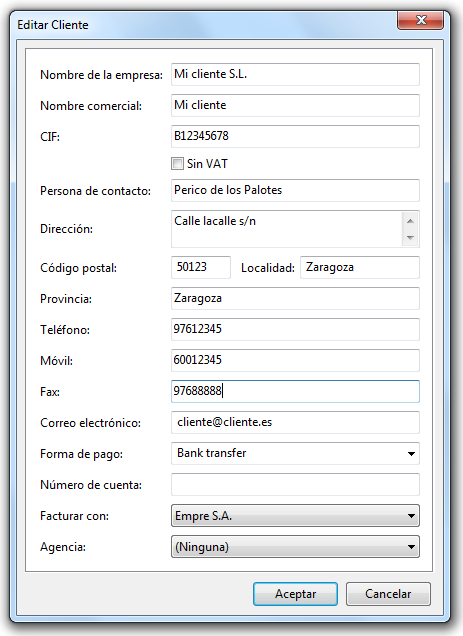Click inside the Dirección text area

coord(286,229)
